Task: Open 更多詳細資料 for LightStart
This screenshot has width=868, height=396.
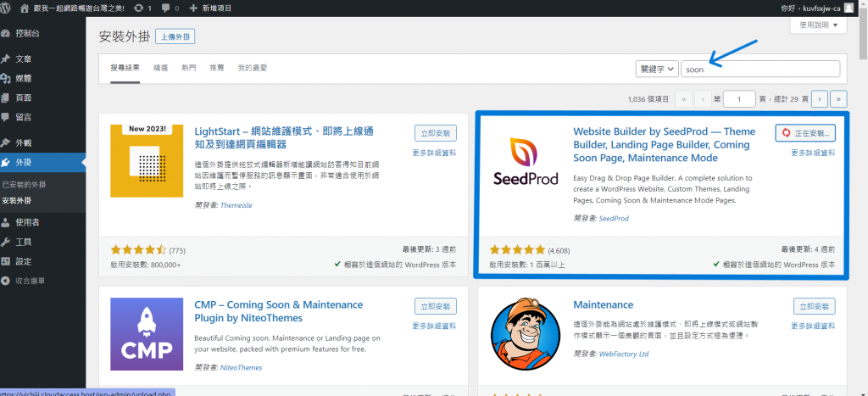Action: point(435,153)
